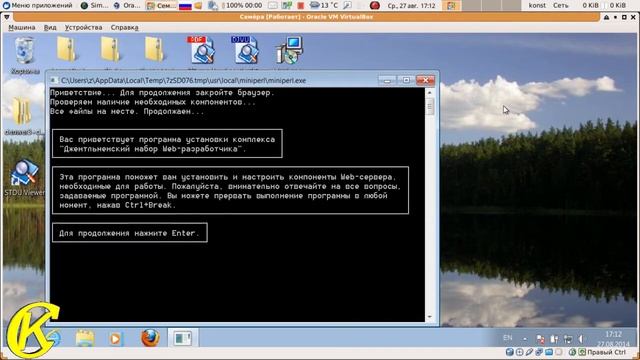
Task: Maximize the miniperl console window
Action: (x=406, y=80)
